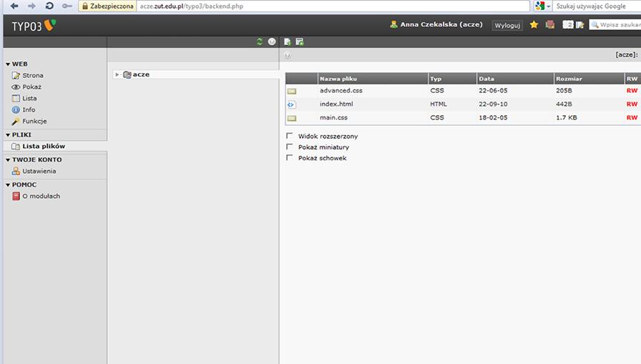Image resolution: width=641 pixels, height=364 pixels.
Task: Click the browser key password icon
Action: point(67,6)
